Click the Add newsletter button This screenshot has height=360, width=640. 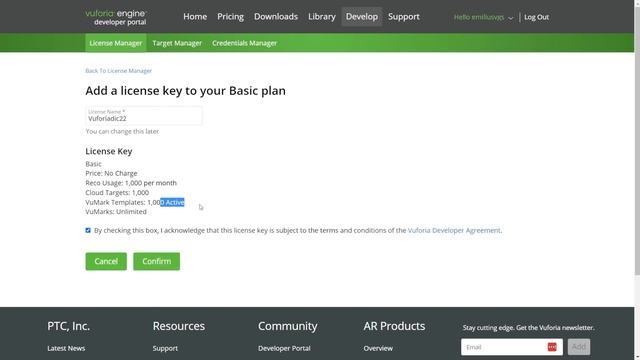[x=579, y=347]
